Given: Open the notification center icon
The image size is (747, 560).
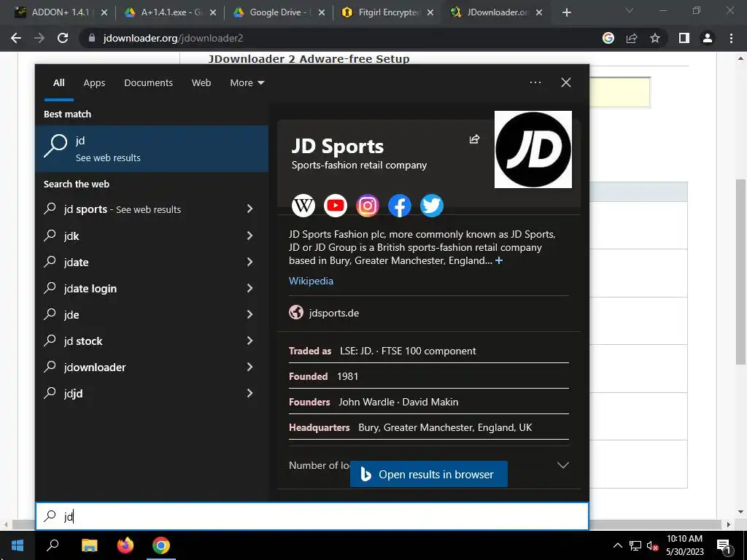Looking at the screenshot, I should click(x=724, y=546).
